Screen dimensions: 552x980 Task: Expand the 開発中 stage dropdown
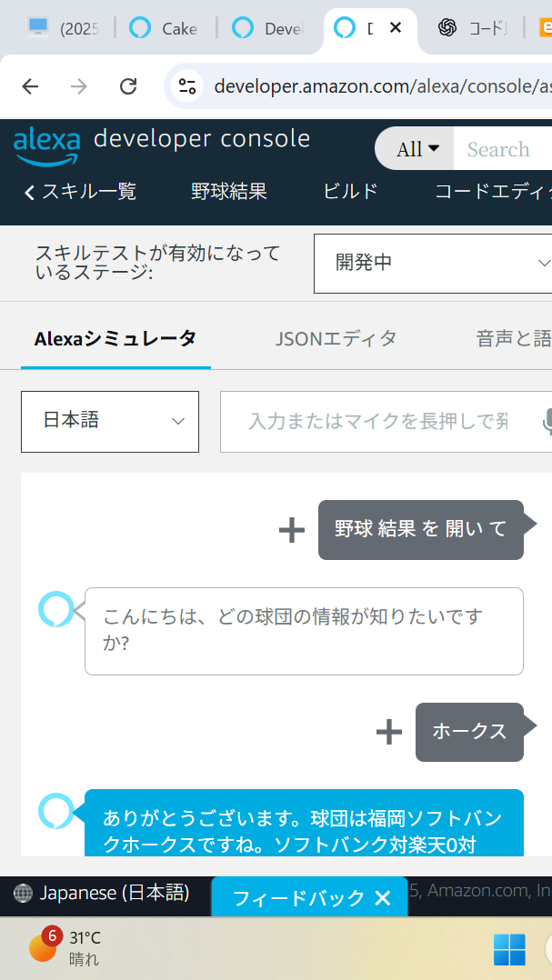(x=433, y=264)
